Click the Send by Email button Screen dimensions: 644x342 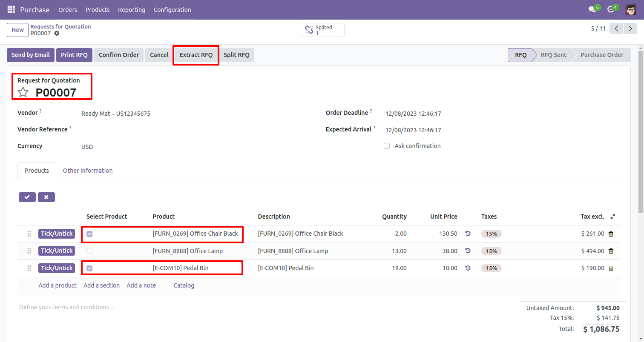pyautogui.click(x=31, y=55)
